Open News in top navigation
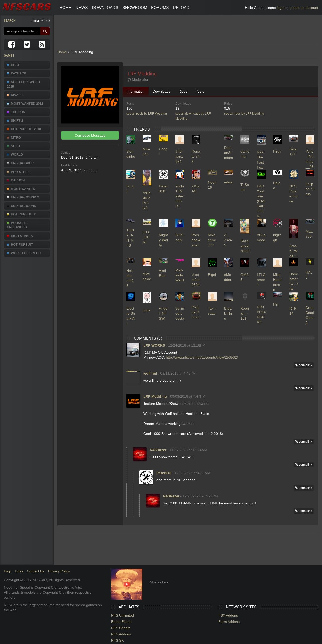Image resolution: width=322 pixels, height=644 pixels. point(82,8)
